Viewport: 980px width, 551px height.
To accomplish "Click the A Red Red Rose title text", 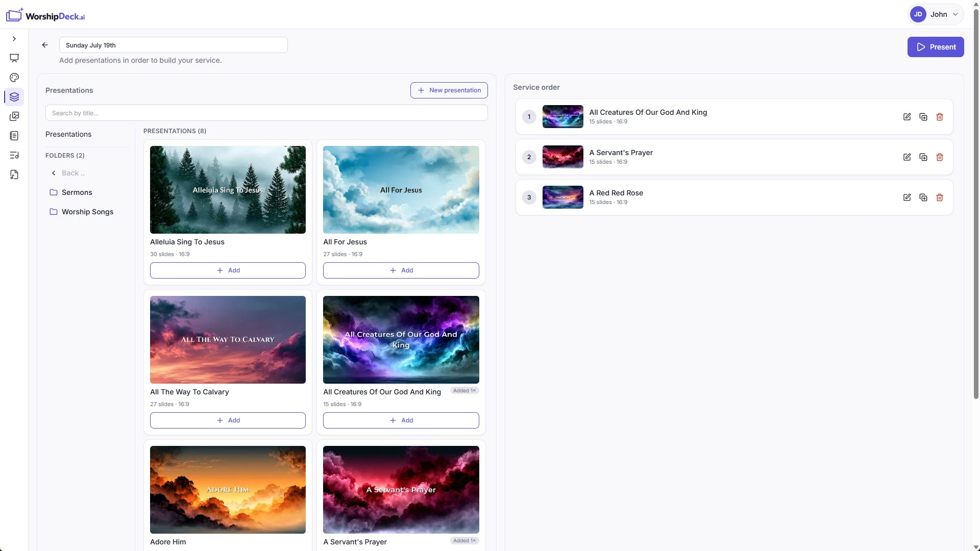I will point(616,193).
